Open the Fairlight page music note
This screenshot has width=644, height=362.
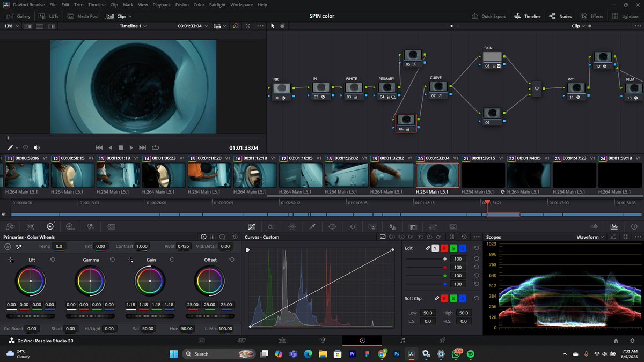402,341
